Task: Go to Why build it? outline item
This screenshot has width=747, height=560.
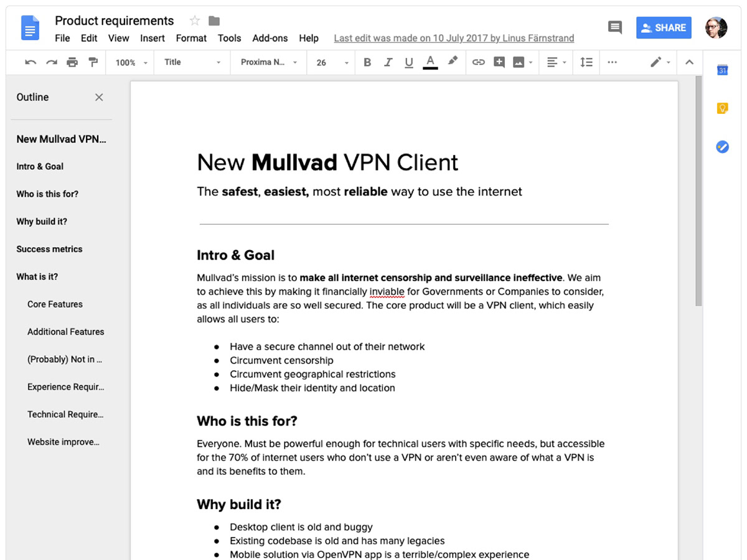Action: coord(42,222)
